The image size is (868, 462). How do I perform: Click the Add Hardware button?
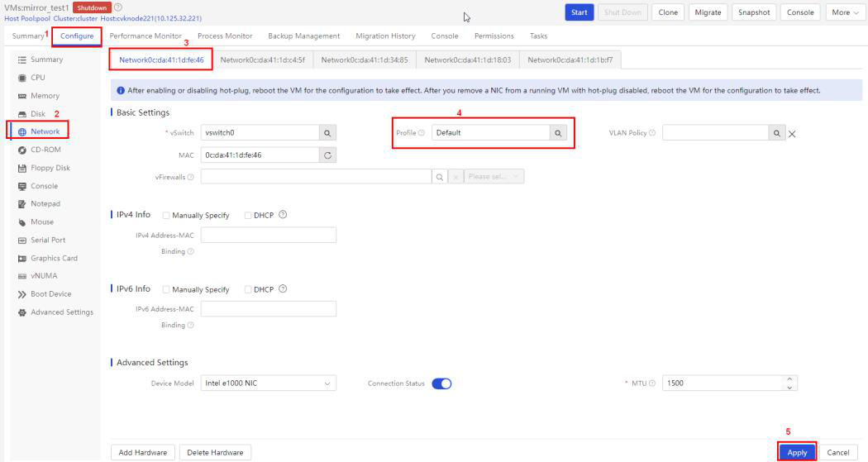tap(143, 453)
